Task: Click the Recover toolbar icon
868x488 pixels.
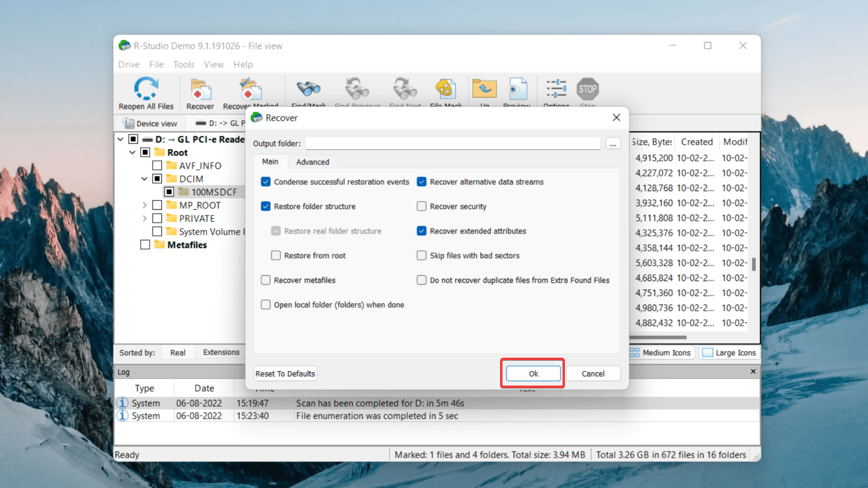Action: (x=200, y=90)
